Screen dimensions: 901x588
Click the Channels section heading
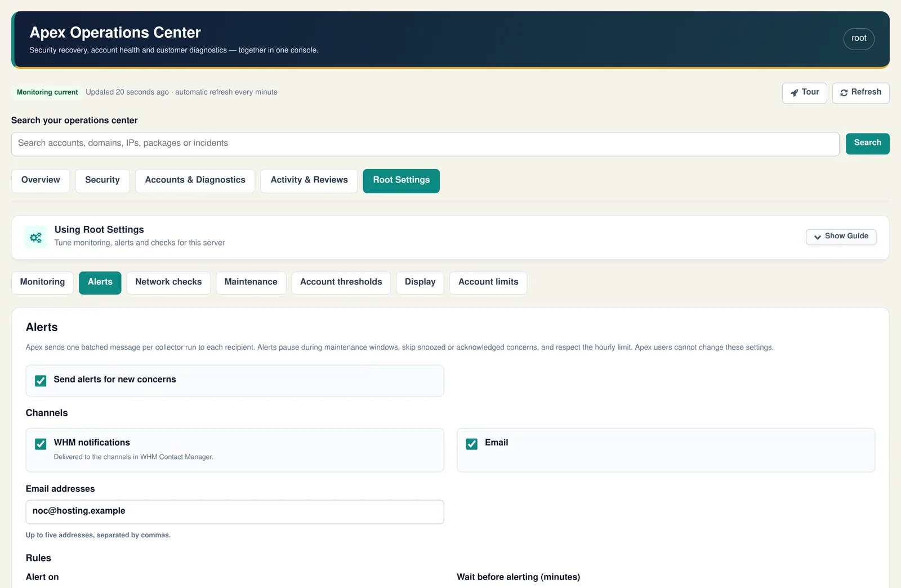[x=47, y=413]
